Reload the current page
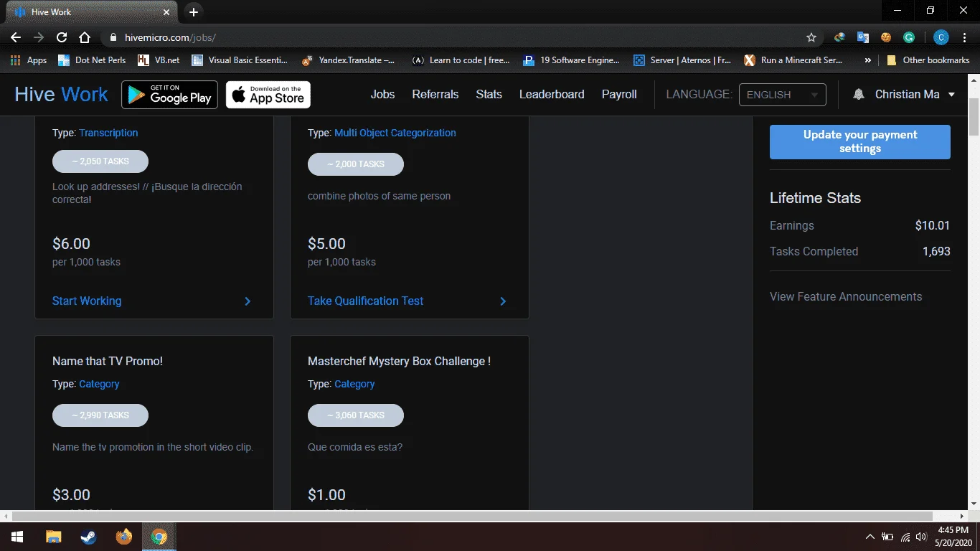Image resolution: width=980 pixels, height=551 pixels. pos(62,37)
